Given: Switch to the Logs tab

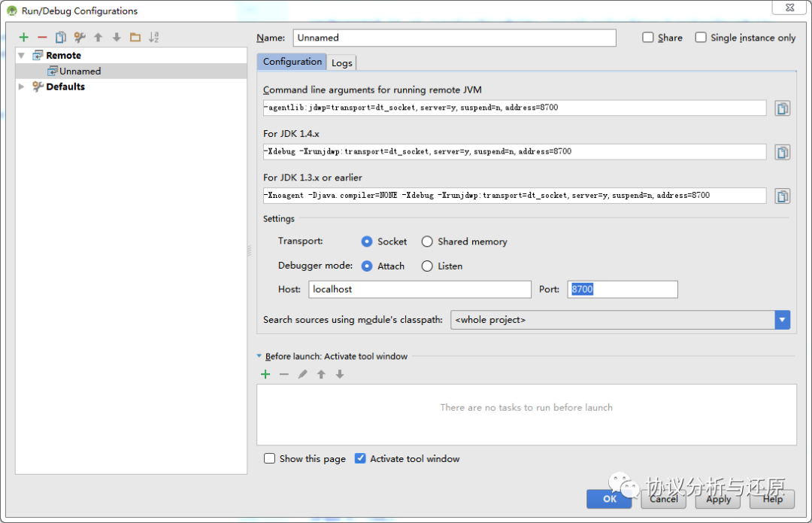Looking at the screenshot, I should click(342, 62).
